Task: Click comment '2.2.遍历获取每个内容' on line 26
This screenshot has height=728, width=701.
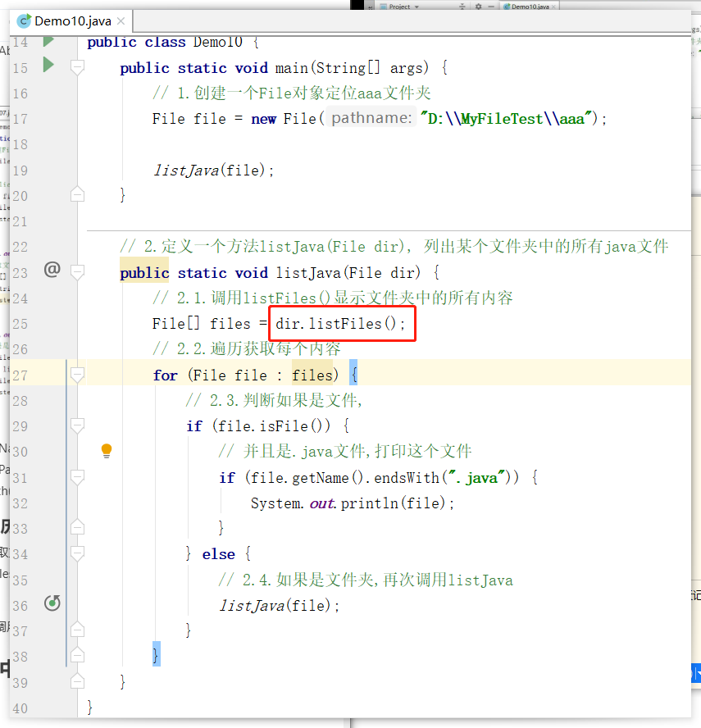Action: pos(247,348)
